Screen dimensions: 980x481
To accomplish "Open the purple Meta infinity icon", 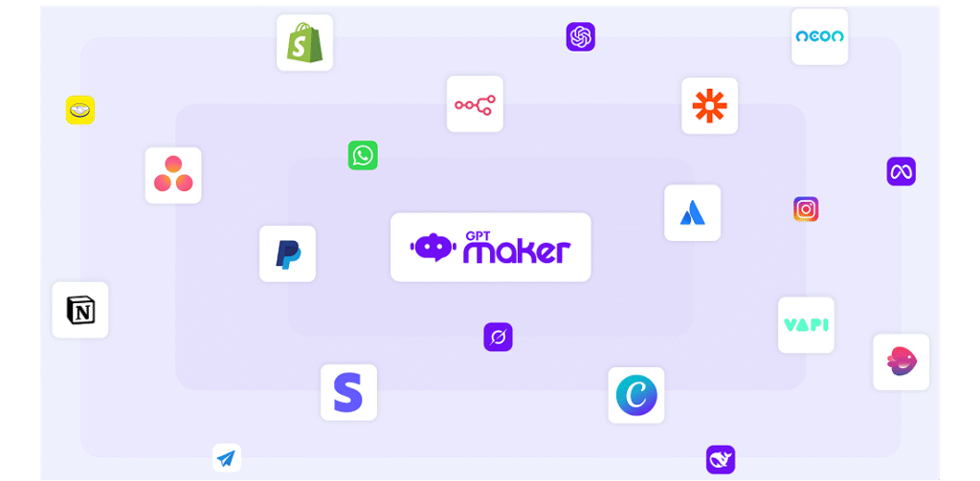I will [902, 171].
